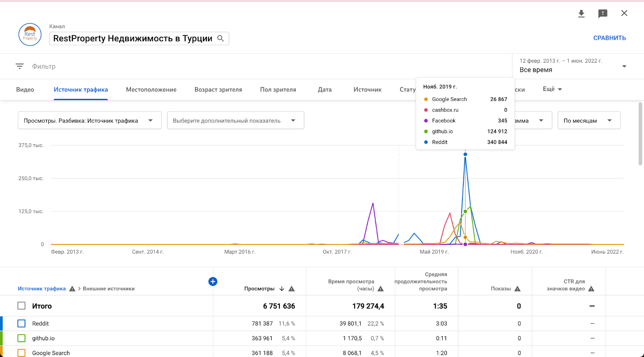The image size is (644, 357).
Task: Toggle the Итого checkbox
Action: click(x=21, y=306)
